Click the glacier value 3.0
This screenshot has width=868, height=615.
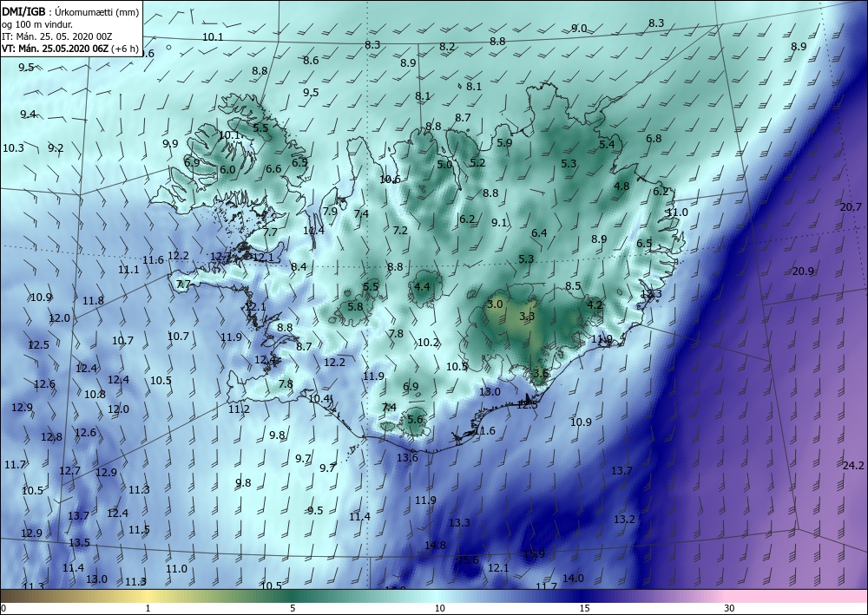495,304
